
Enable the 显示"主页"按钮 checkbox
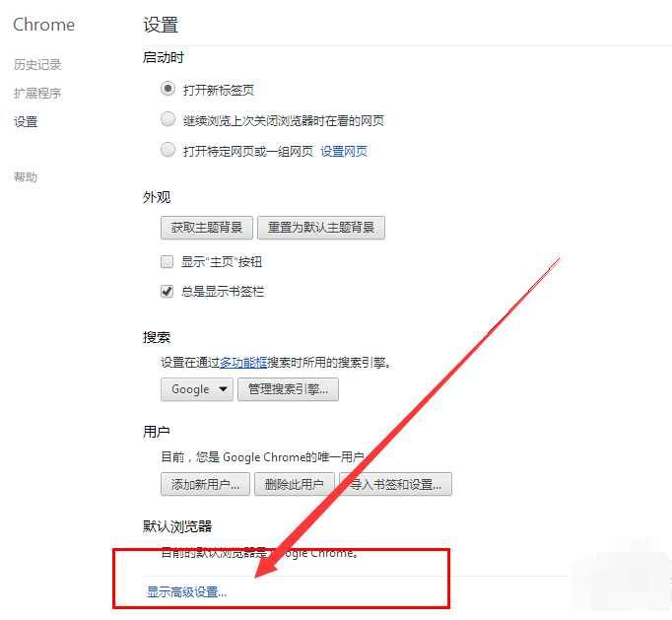click(x=168, y=262)
